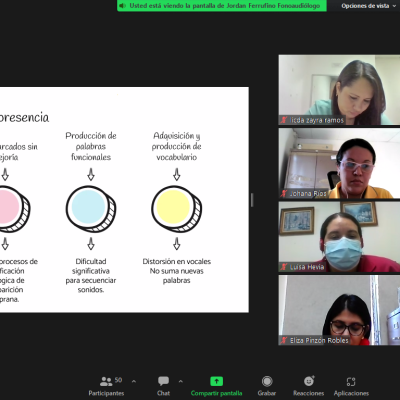Open the Reacciones smiley icon
400x400 pixels.
309,381
